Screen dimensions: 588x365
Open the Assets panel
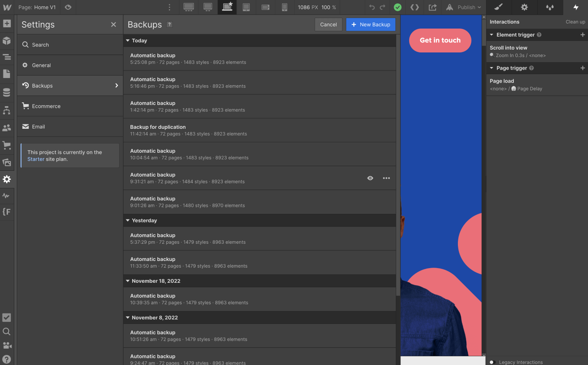[x=7, y=162]
